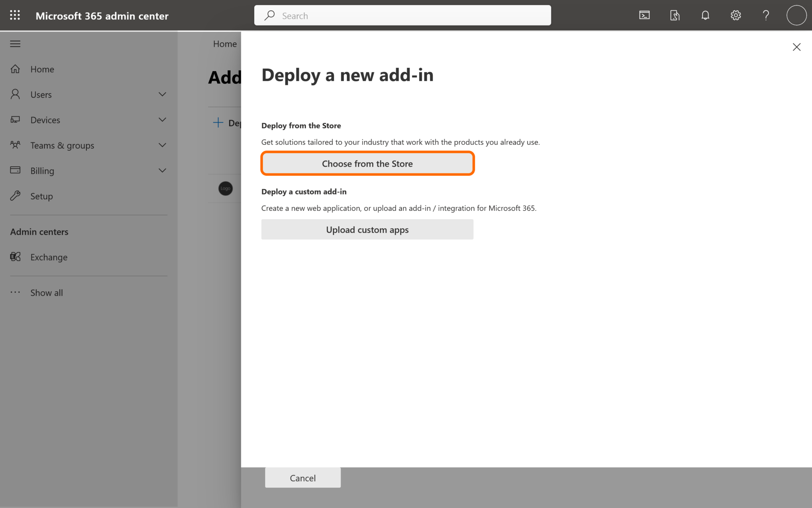812x508 pixels.
Task: Toggle the hamburger navigation menu
Action: click(15, 44)
